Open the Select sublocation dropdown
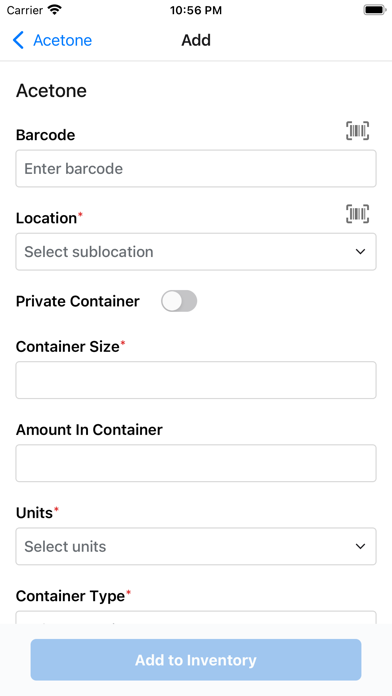Viewport: 392px width, 696px height. pyautogui.click(x=196, y=252)
